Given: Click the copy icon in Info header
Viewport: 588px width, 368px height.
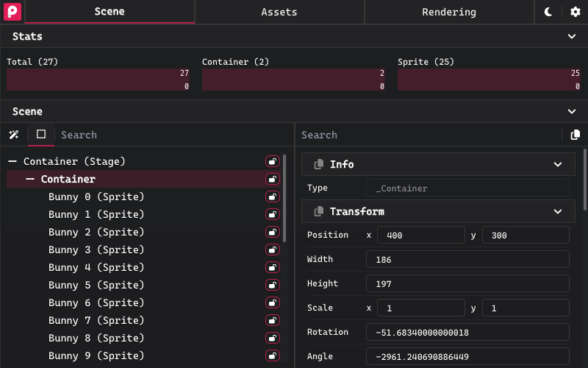Looking at the screenshot, I should 319,164.
